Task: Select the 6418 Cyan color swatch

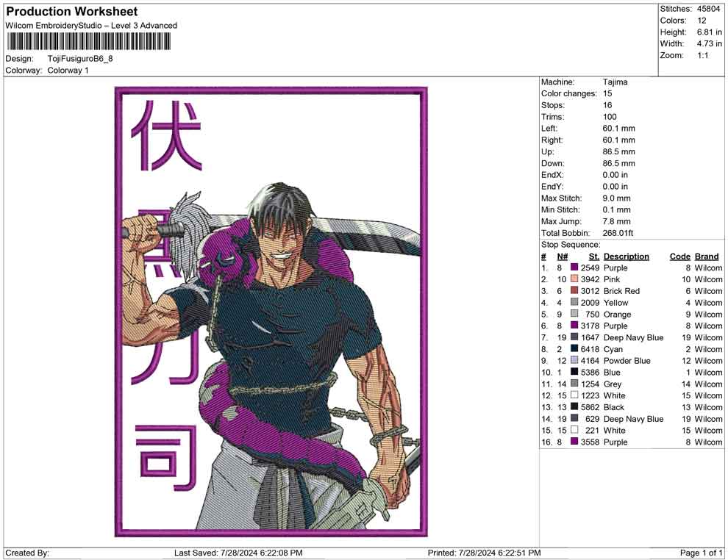Action: (574, 348)
